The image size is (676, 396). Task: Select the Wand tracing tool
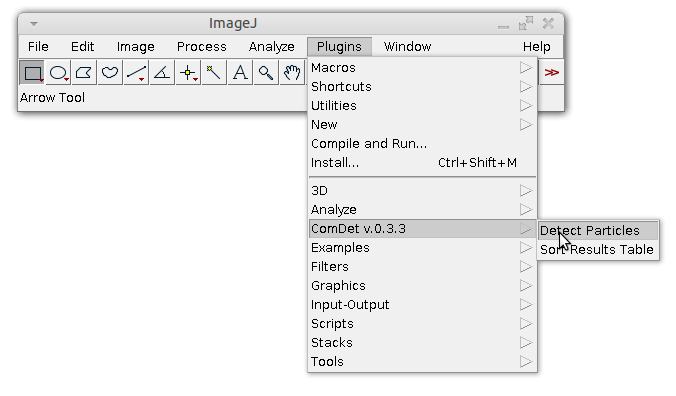[214, 73]
